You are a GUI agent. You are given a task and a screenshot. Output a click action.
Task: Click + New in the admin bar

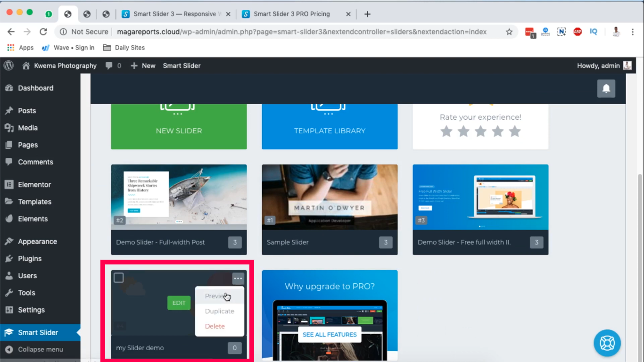143,66
